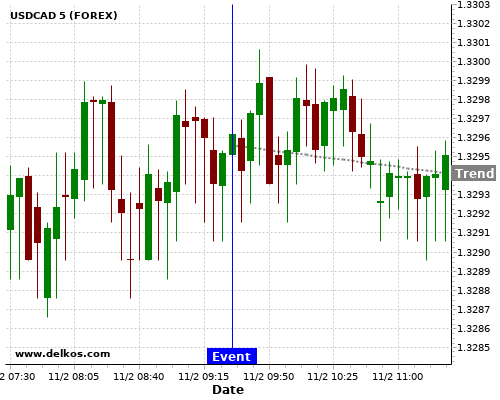This screenshot has width=500, height=400.
Task: Click the 11/2 09:50 date axis label
Action: point(269,377)
